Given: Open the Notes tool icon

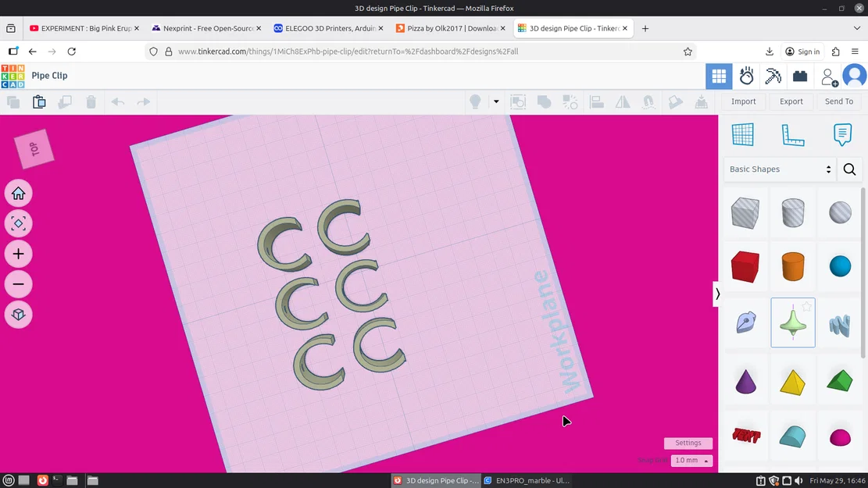Looking at the screenshot, I should pyautogui.click(x=842, y=134).
